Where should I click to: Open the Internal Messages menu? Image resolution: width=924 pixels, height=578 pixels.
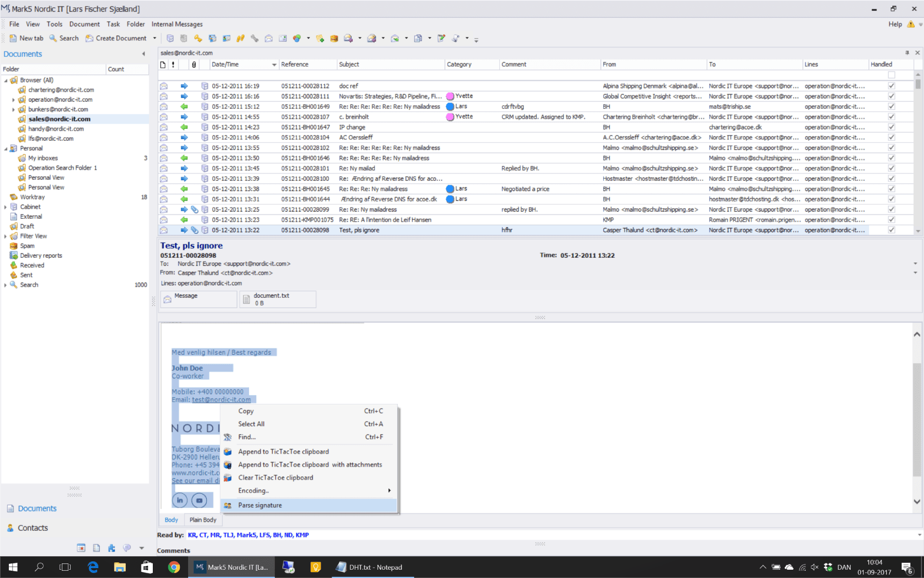177,24
